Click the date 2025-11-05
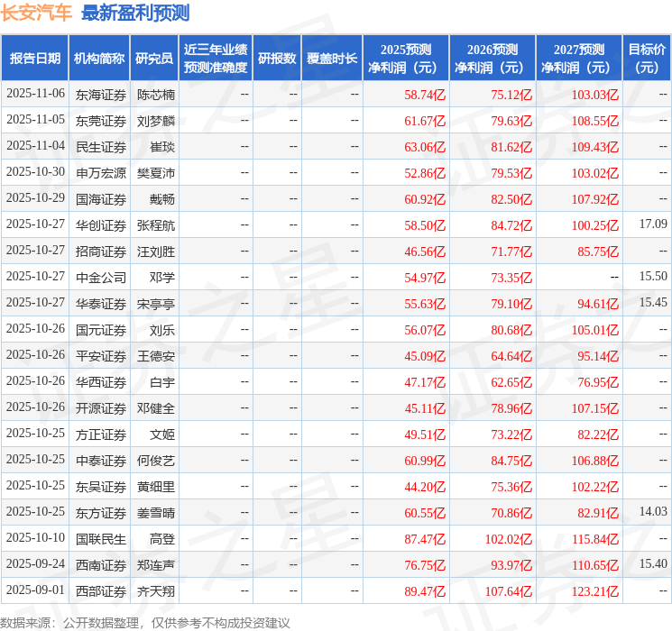This screenshot has height=631, width=672. (x=35, y=119)
